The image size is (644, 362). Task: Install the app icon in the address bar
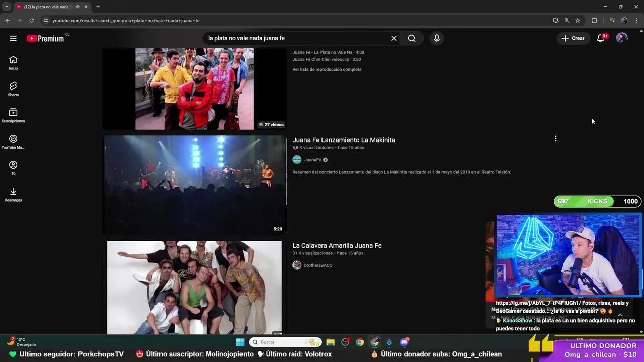pos(555,20)
